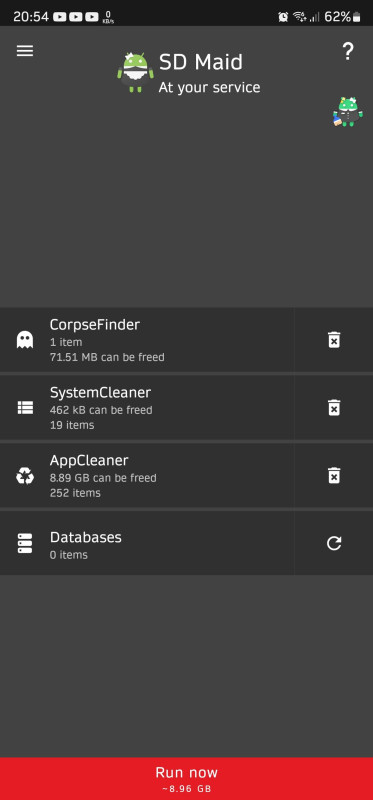
Task: Tap the red Run now button
Action: [x=186, y=779]
